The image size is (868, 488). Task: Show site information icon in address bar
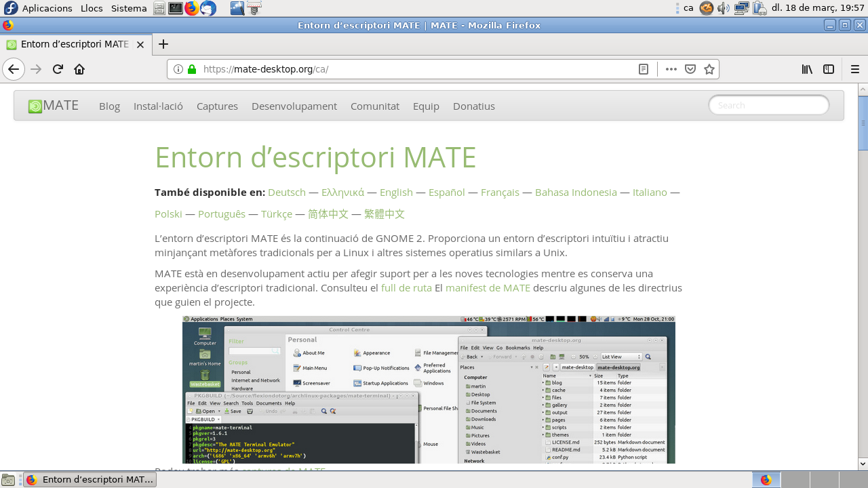click(x=178, y=69)
